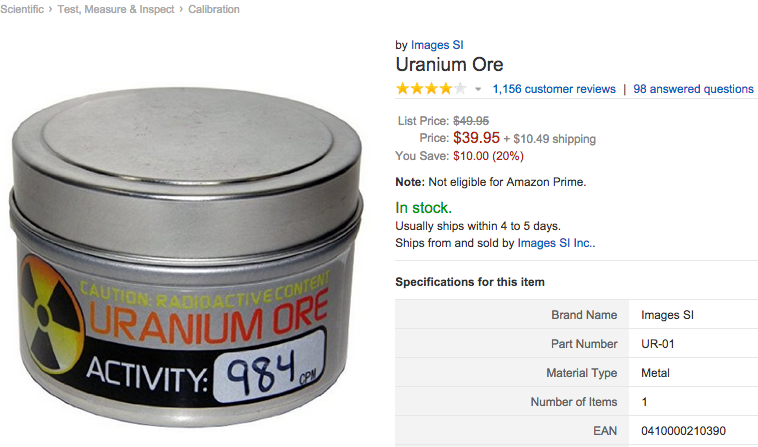This screenshot has height=447, width=758.
Task: Open the Images SI Inc. seller link
Action: (555, 243)
